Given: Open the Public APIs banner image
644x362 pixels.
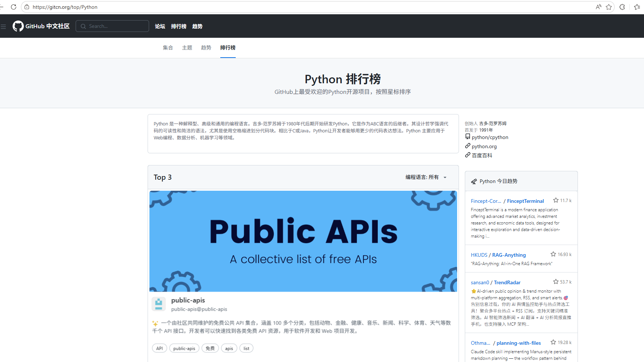Looking at the screenshot, I should point(303,241).
